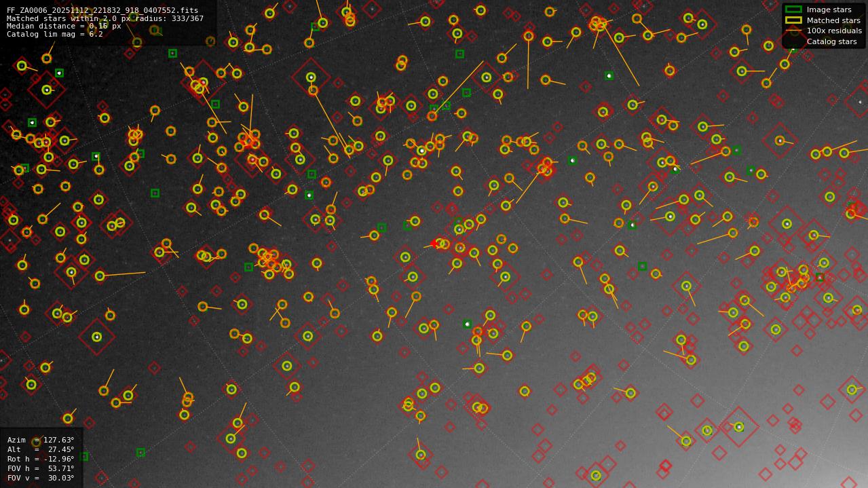Click the 'Alt = 27.45°' readout

(41, 449)
